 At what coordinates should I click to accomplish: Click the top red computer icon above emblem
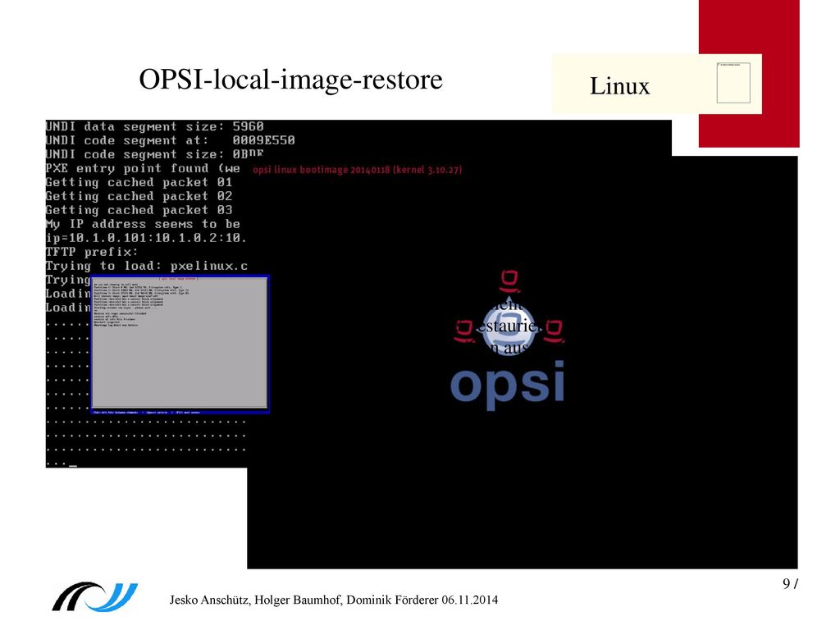[509, 281]
